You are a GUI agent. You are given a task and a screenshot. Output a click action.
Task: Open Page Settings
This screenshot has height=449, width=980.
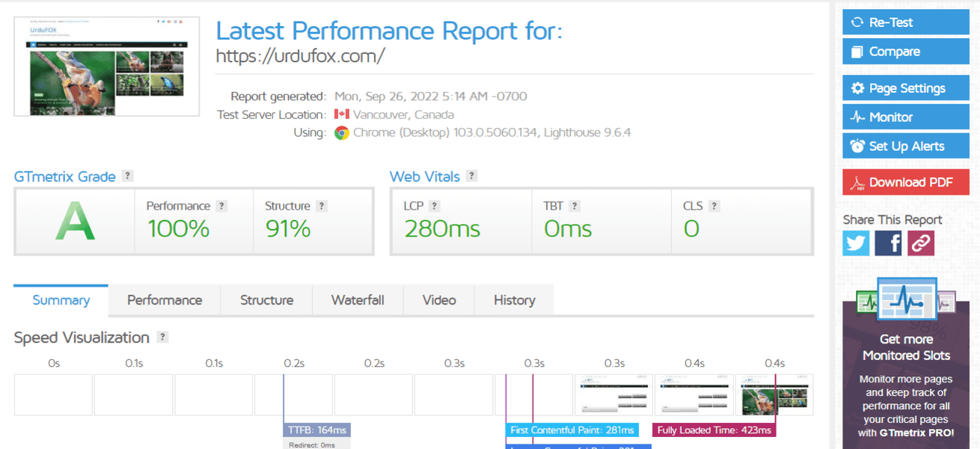906,88
